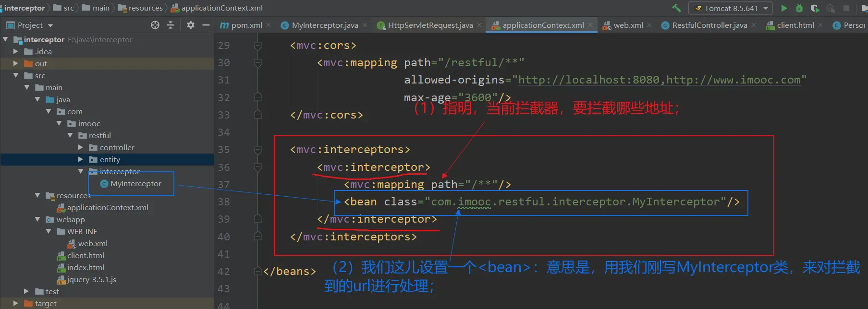Fold the mvc:interceptor block at line 36
This screenshot has height=309, width=868.
(258, 167)
